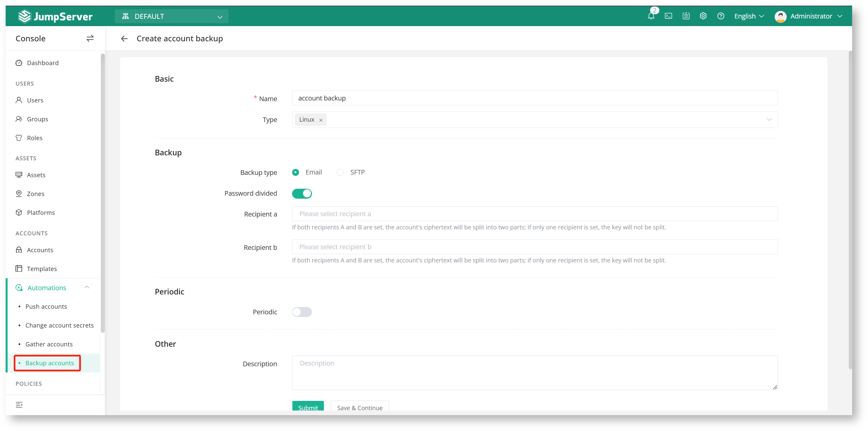This screenshot has width=868, height=431.
Task: Select the Email backup type radio
Action: click(x=295, y=173)
